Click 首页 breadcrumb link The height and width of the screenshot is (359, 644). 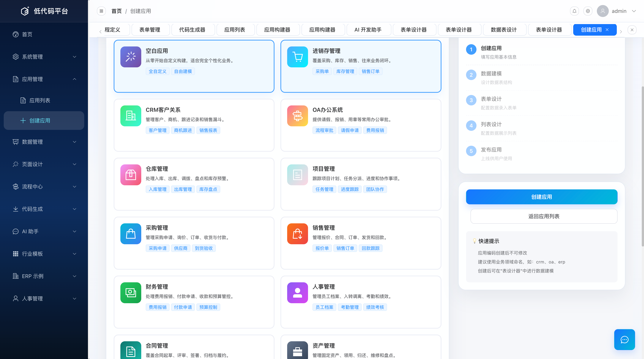click(116, 11)
